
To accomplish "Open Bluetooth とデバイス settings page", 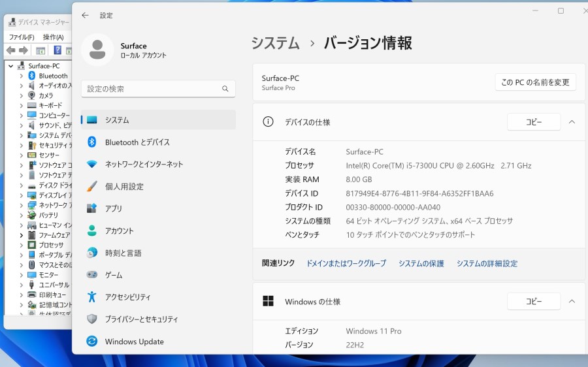I will coord(158,142).
